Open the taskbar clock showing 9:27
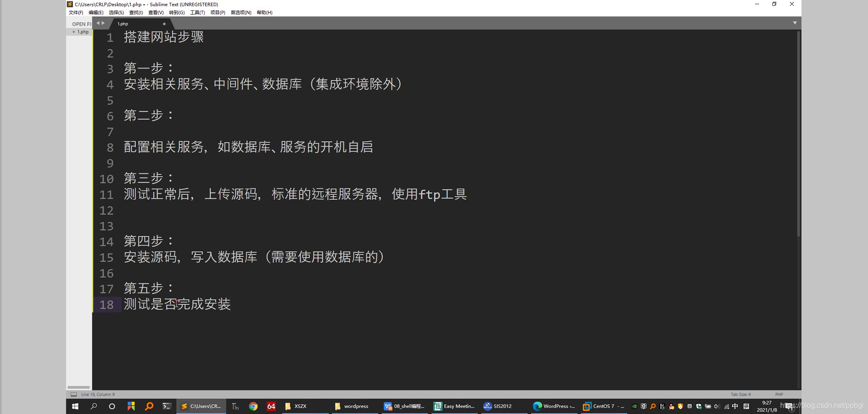 tap(767, 406)
